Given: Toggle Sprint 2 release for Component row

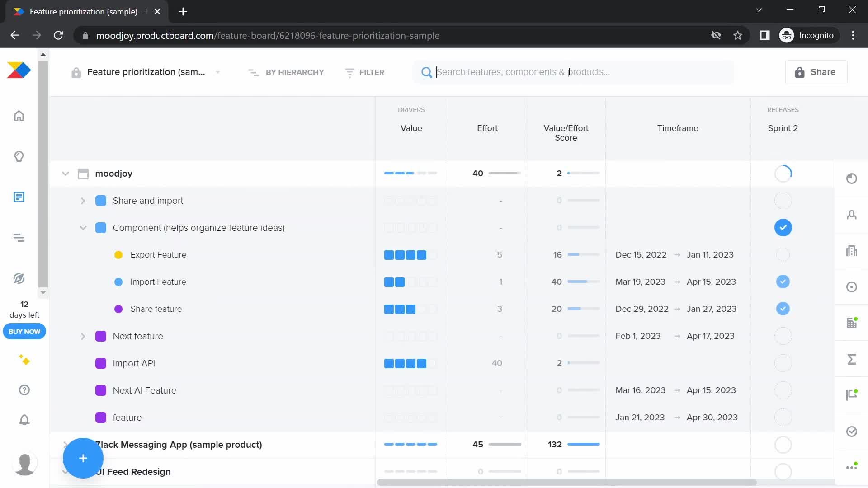Looking at the screenshot, I should tap(783, 227).
